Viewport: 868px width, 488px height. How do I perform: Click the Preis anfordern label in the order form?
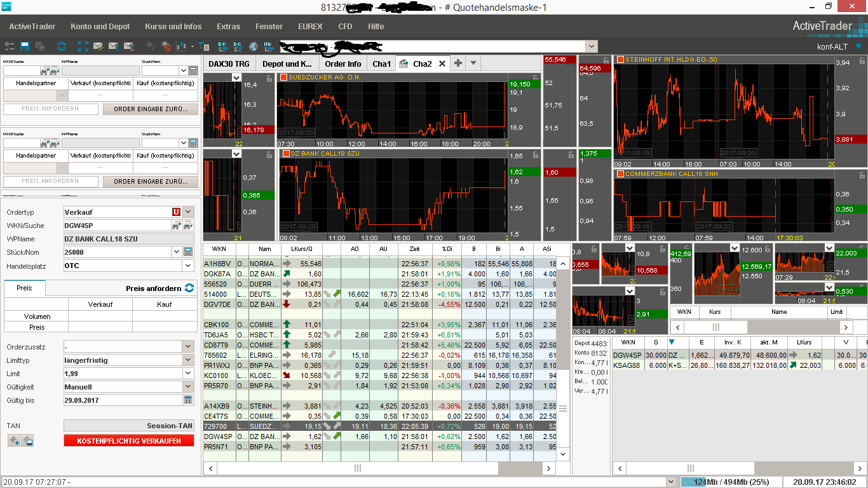point(154,288)
